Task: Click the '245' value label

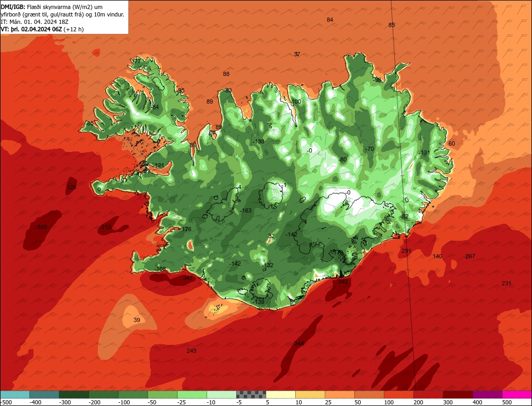Action: 192,350
